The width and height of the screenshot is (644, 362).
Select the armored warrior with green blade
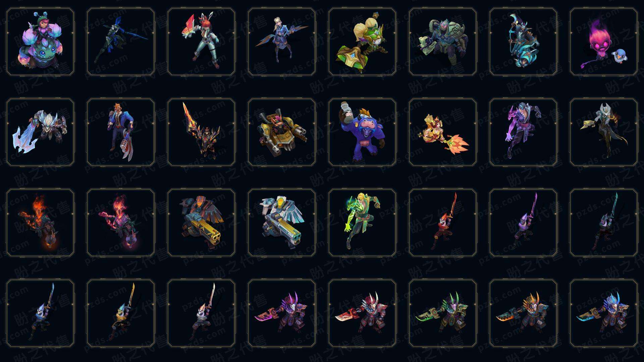(443, 313)
